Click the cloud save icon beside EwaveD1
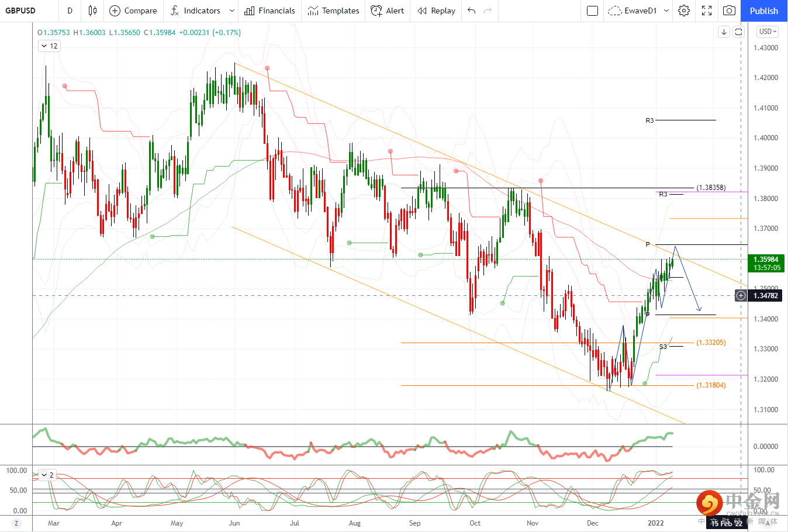This screenshot has height=532, width=788. click(614, 11)
